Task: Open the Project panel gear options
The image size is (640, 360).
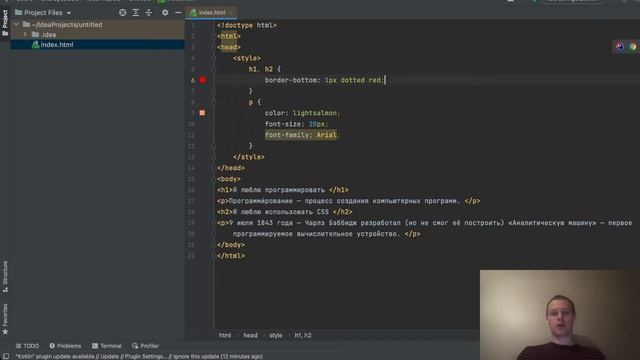Action: tap(165, 13)
